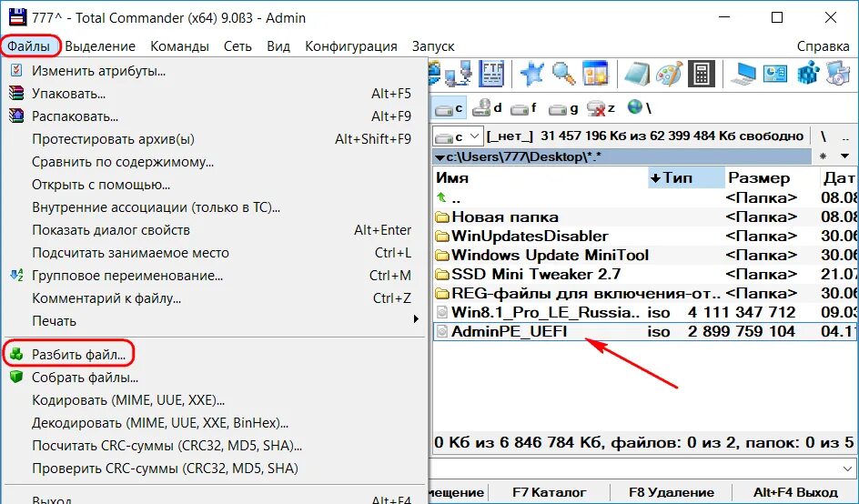Click the FTP connect toolbar icon
This screenshot has width=859, height=504.
tap(490, 74)
